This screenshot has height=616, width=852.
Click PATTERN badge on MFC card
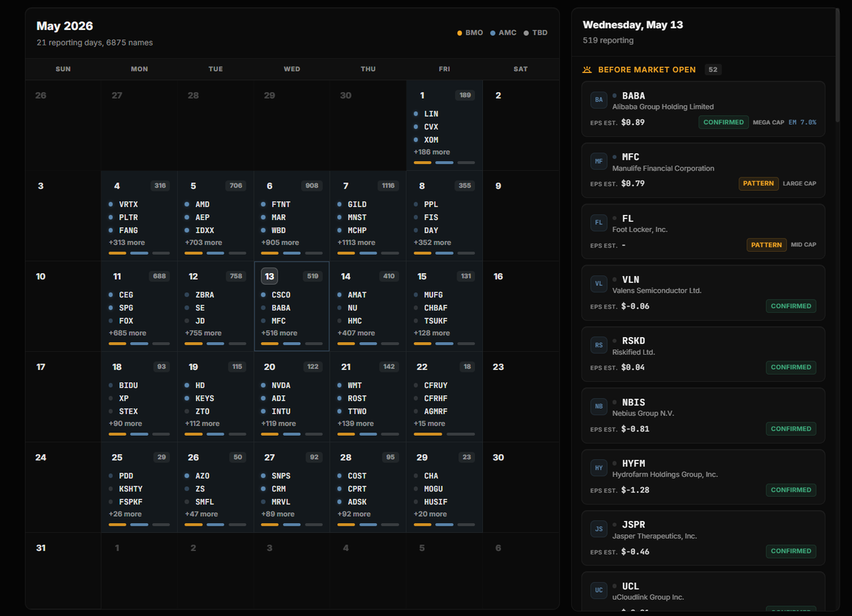[758, 183]
